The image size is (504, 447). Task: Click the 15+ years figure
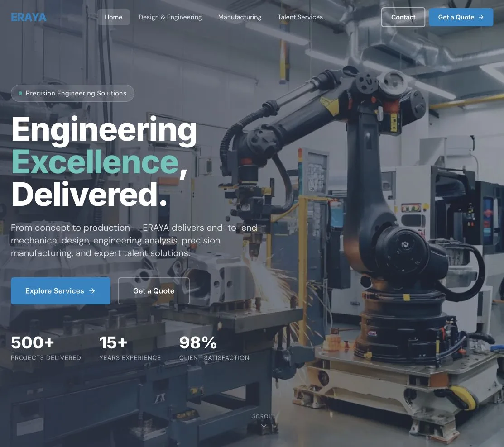113,342
